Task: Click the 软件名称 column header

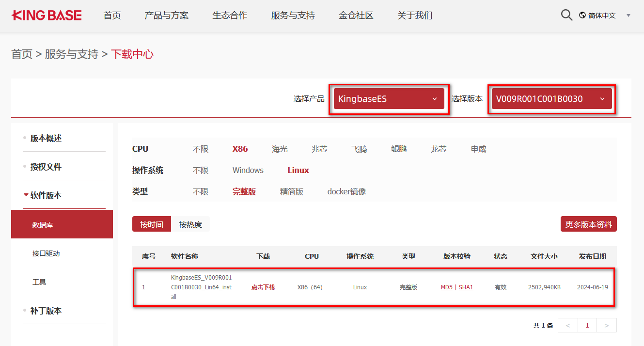Action: click(x=185, y=256)
